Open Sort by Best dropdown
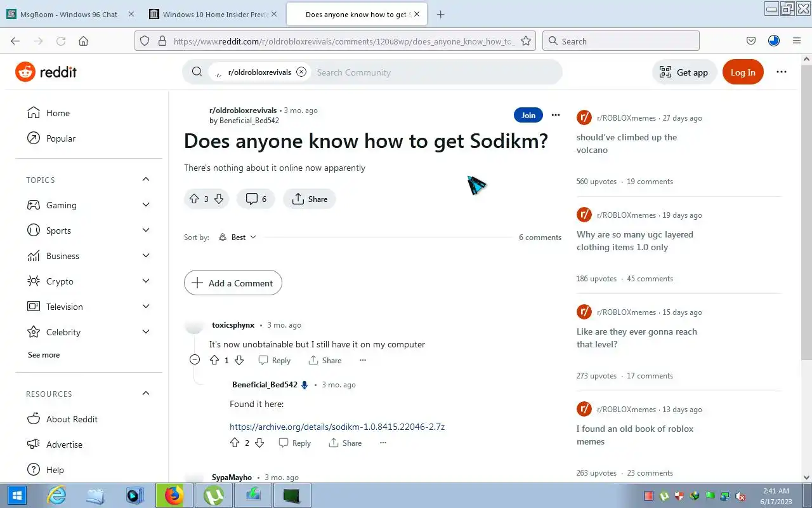 coord(237,237)
